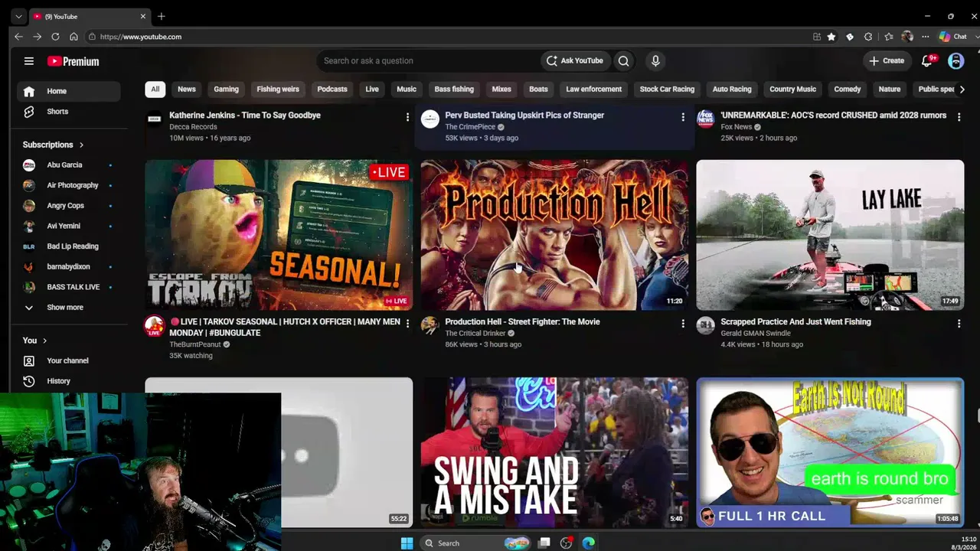Screen dimensions: 980x551
Task: Select the Podcasts filter chip
Action: 332,90
